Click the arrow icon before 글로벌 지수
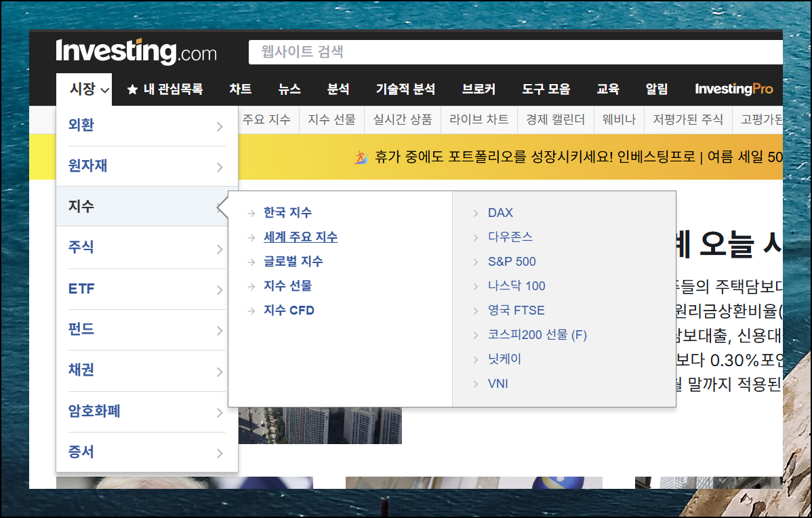Image resolution: width=812 pixels, height=518 pixels. point(251,262)
